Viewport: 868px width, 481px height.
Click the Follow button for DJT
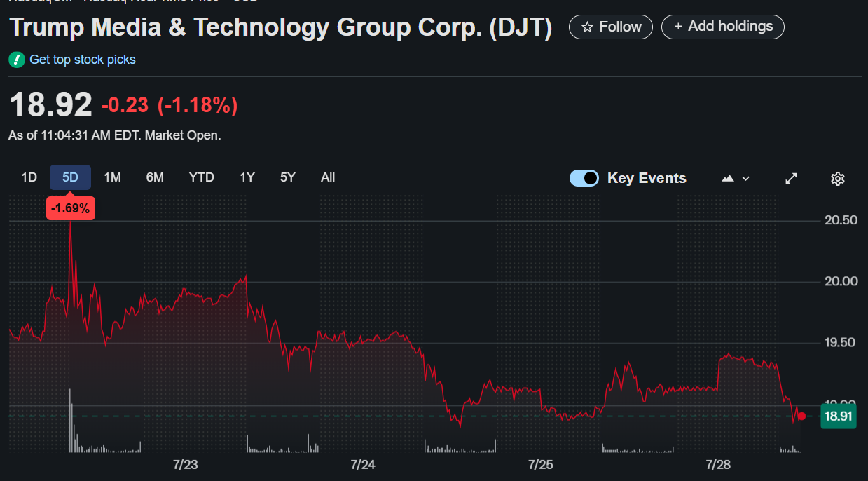tap(610, 27)
